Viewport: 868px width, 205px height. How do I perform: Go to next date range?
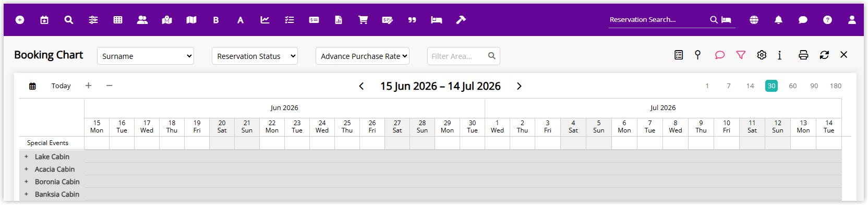(x=519, y=86)
